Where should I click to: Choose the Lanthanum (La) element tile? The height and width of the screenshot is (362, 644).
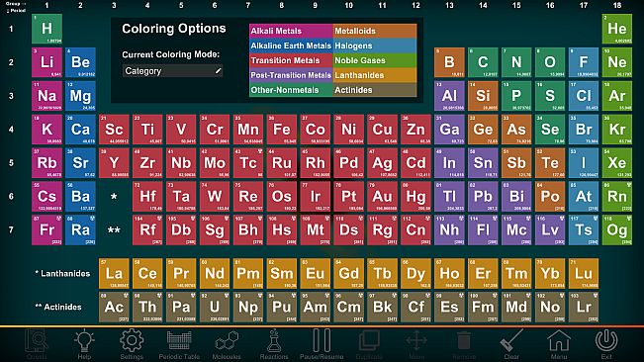point(114,273)
